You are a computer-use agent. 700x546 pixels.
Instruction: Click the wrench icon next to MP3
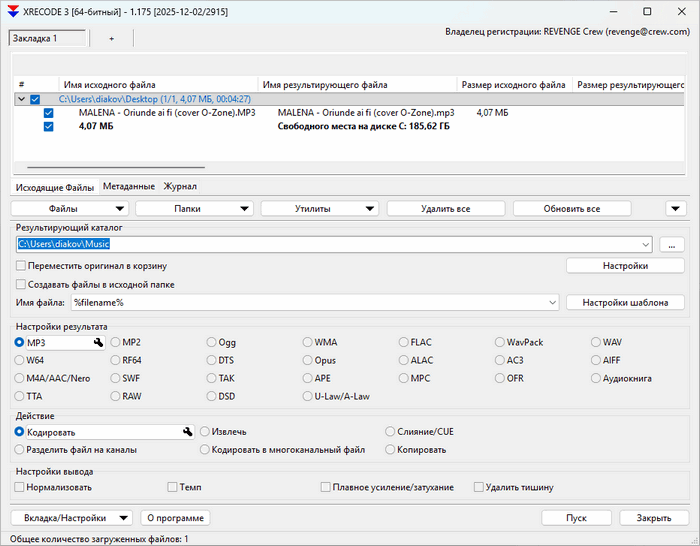(98, 343)
